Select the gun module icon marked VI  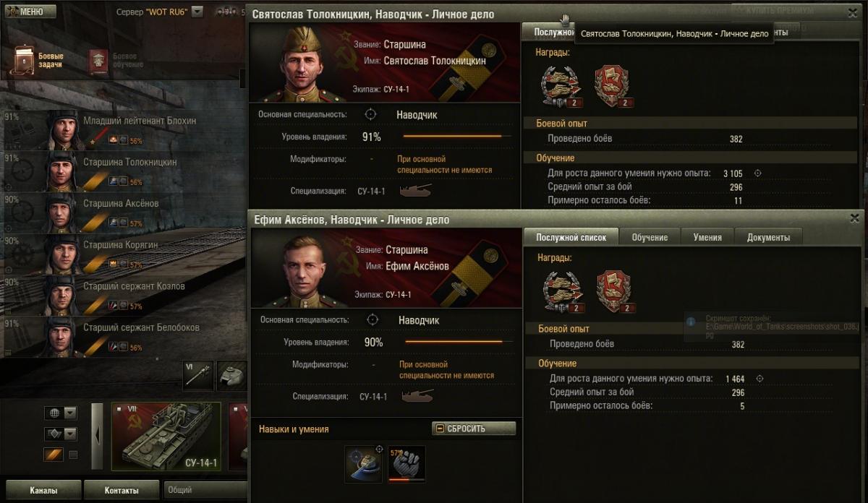point(197,376)
